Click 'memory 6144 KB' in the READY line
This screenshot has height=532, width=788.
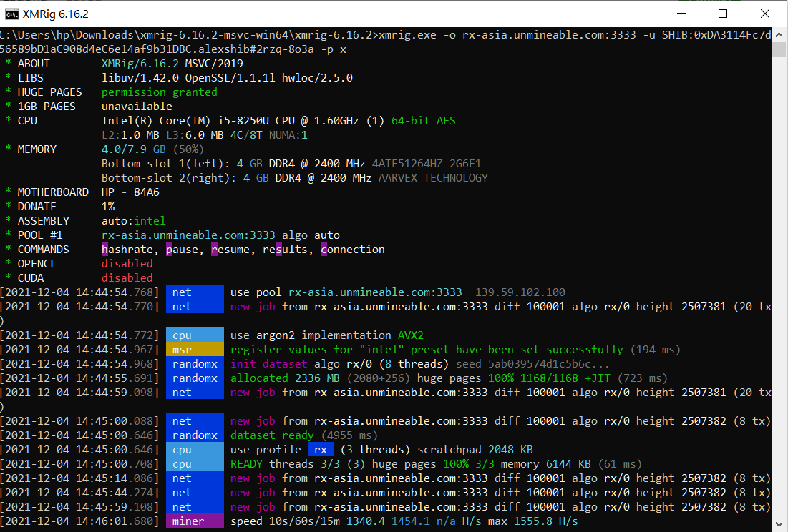[546, 464]
